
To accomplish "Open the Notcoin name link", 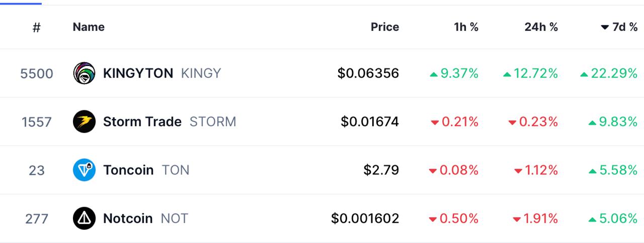I will (128, 218).
